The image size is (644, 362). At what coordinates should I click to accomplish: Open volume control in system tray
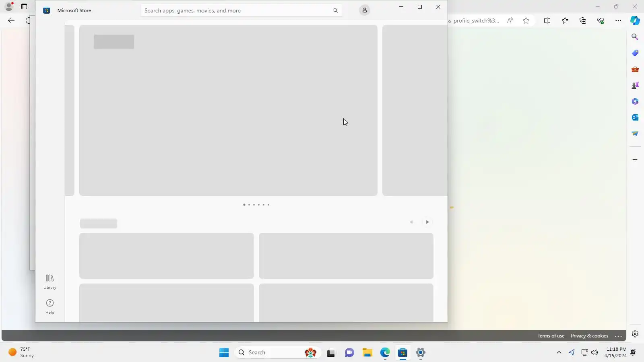click(594, 353)
